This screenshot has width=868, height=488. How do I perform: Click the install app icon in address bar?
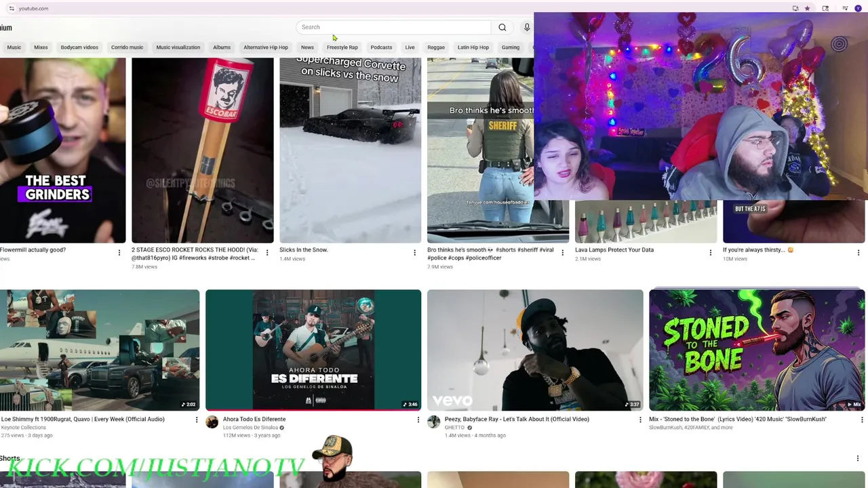click(795, 8)
